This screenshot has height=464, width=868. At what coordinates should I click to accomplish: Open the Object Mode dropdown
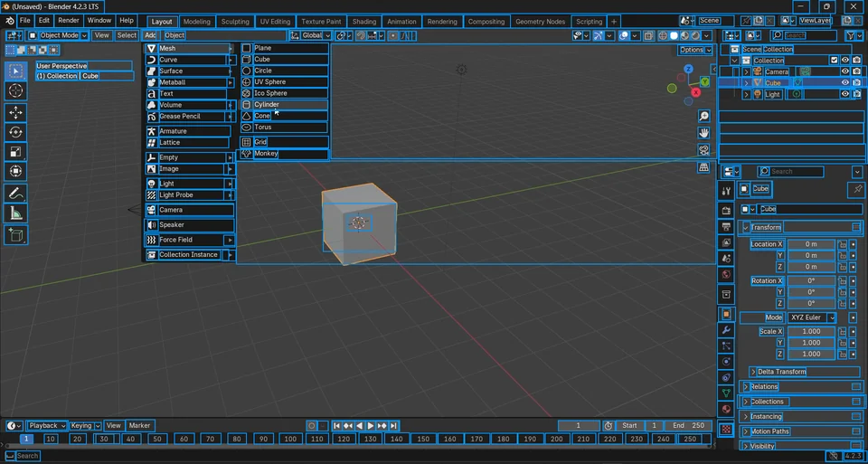pos(58,35)
